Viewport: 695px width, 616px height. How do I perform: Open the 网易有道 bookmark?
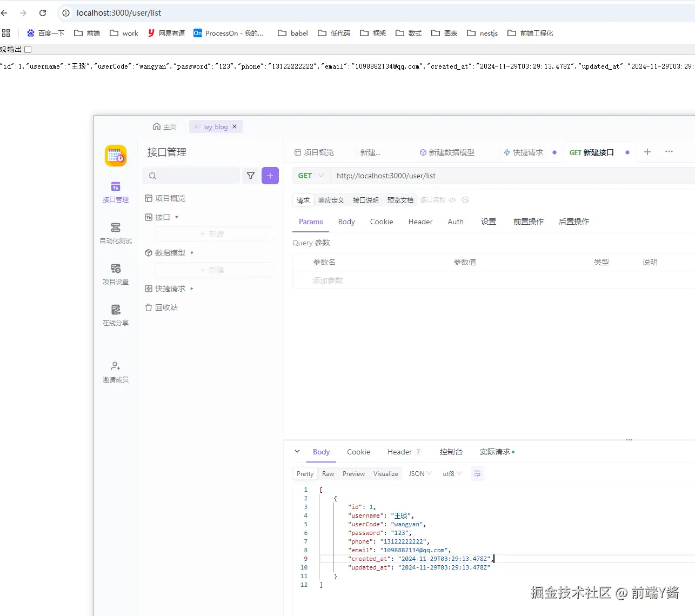166,33
